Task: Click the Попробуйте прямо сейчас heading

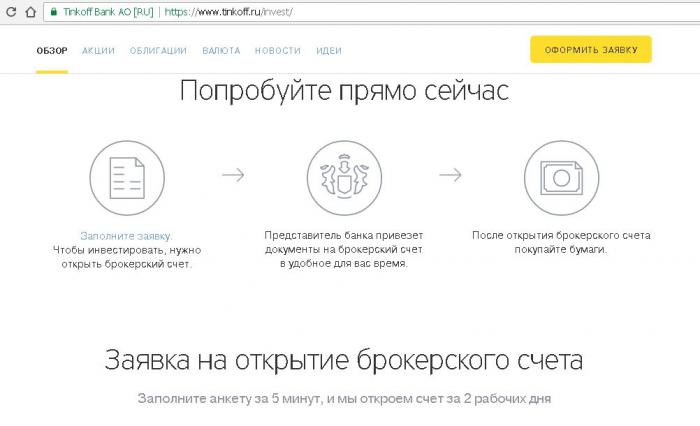Action: click(x=344, y=92)
